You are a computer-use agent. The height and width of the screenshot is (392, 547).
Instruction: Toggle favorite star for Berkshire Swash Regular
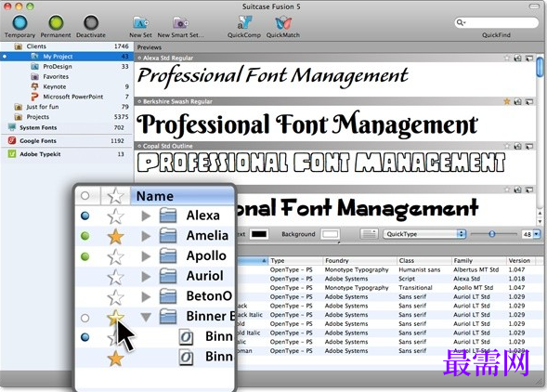[x=507, y=101]
